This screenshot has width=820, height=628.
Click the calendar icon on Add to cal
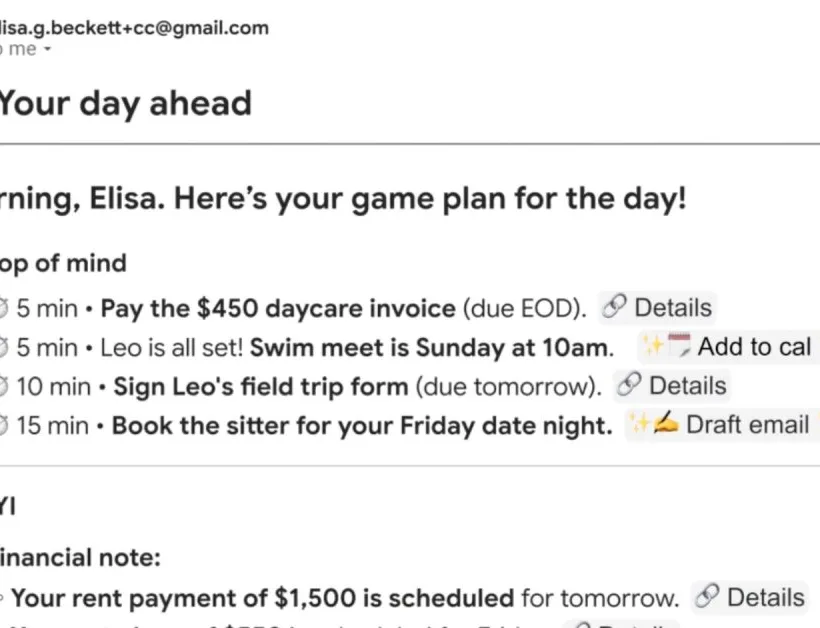(679, 347)
